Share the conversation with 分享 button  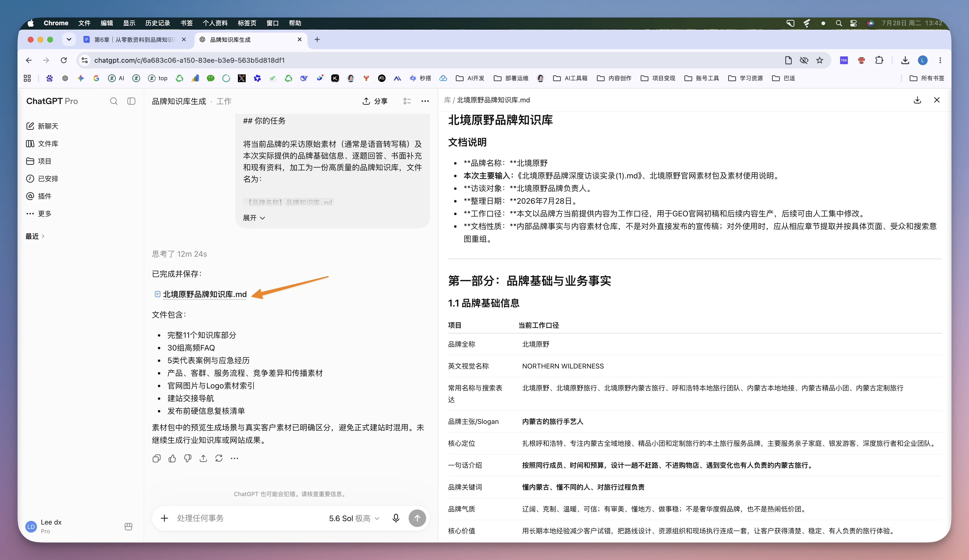point(375,101)
